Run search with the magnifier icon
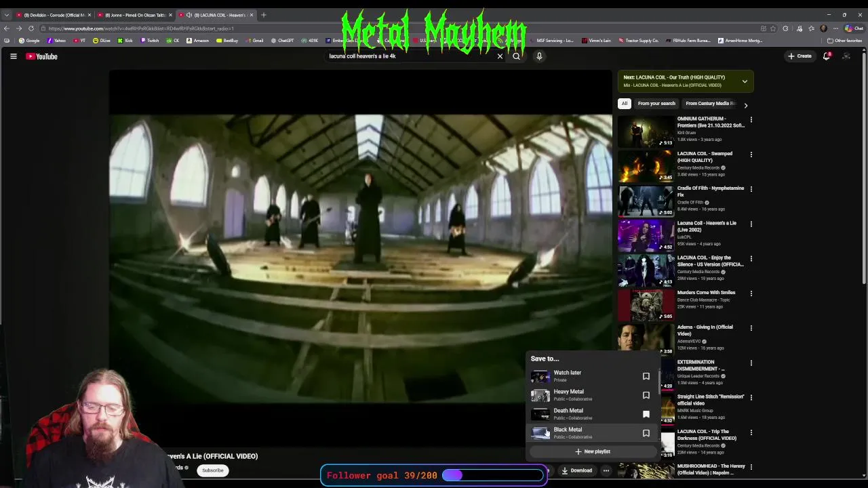Screen dimensions: 868x488 tap(516, 56)
